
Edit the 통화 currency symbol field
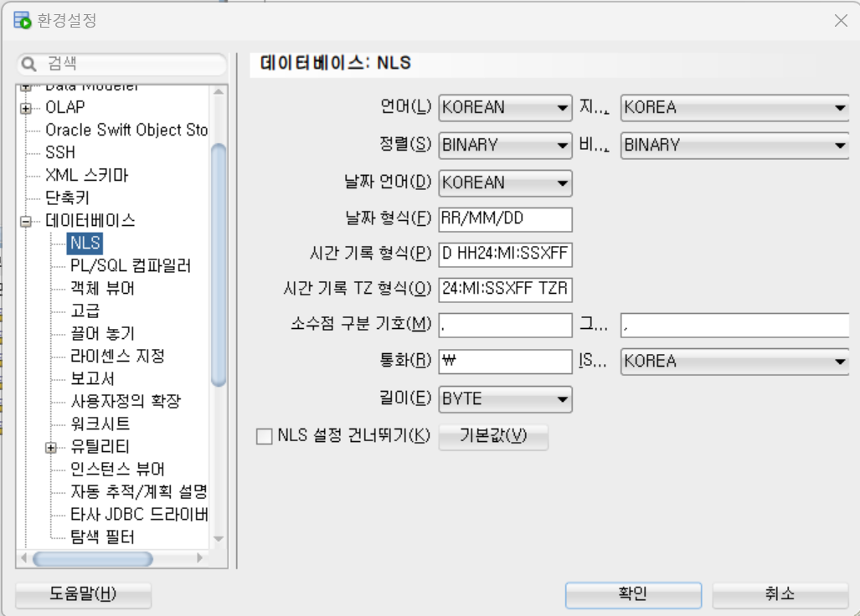[505, 362]
